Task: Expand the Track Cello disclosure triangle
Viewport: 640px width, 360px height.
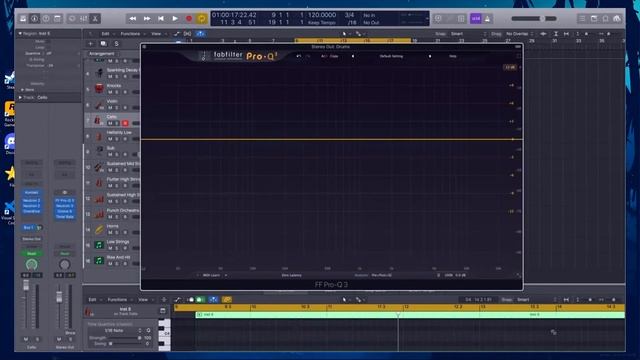Action: point(20,98)
